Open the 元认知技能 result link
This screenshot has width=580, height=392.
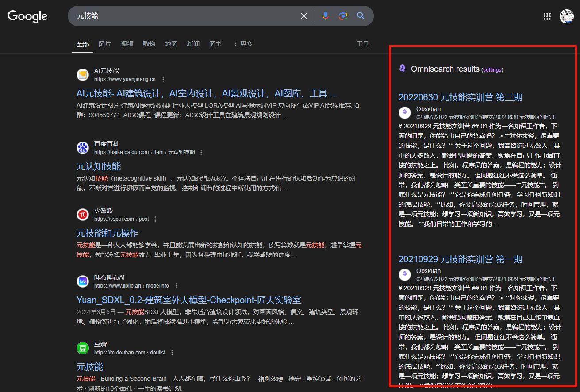pos(99,166)
